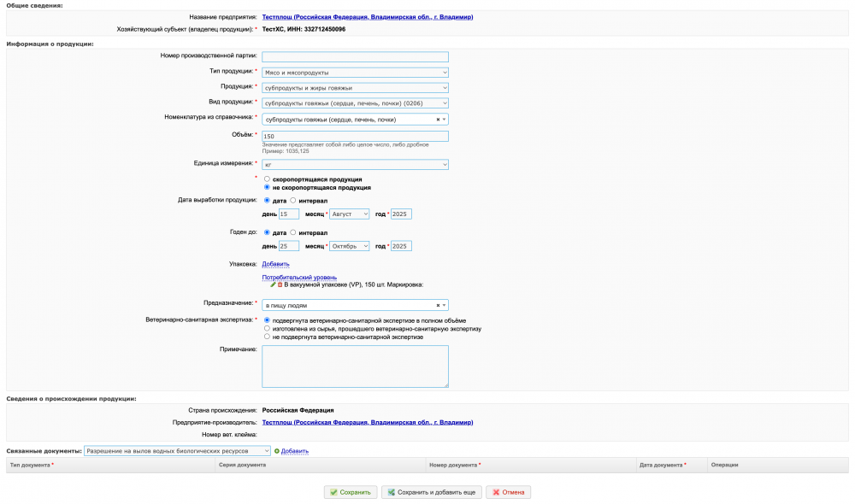Click Добавить link next to Упаковка
Image resolution: width=855 pixels, height=504 pixels.
point(275,264)
